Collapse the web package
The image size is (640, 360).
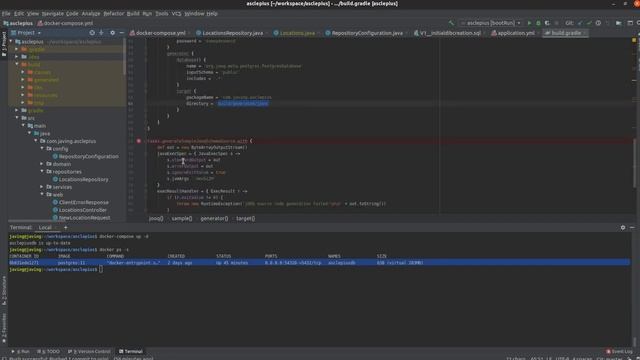(x=42, y=195)
